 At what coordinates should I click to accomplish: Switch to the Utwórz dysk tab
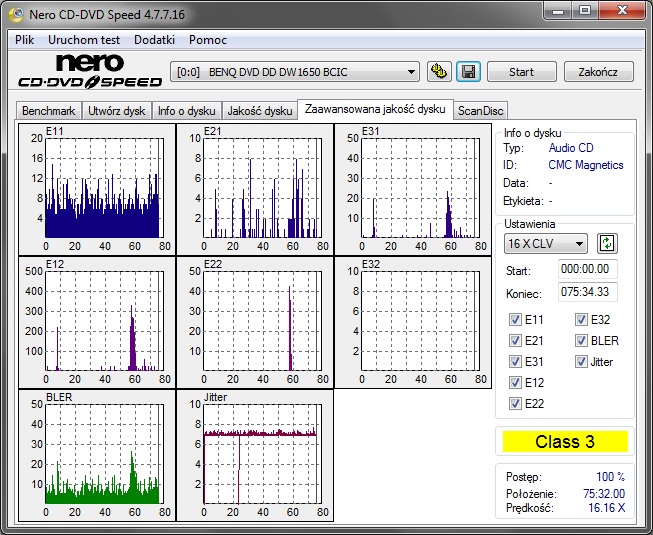pyautogui.click(x=117, y=111)
